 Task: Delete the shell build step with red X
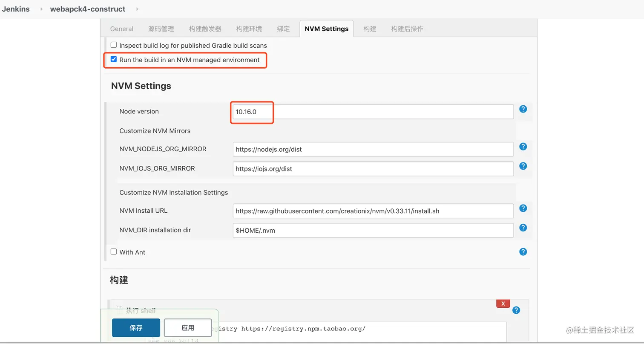pos(503,304)
